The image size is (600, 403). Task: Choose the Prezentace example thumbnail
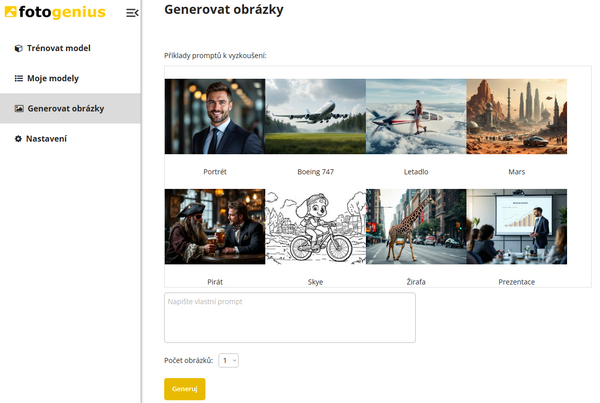point(516,227)
